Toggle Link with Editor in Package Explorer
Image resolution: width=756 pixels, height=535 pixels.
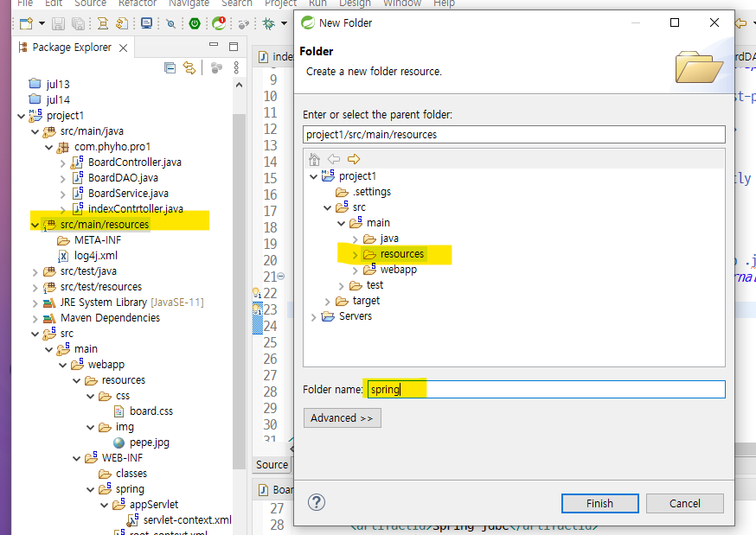point(189,68)
